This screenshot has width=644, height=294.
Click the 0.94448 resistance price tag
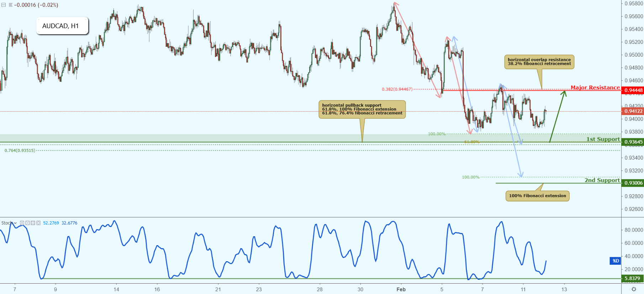click(x=633, y=90)
